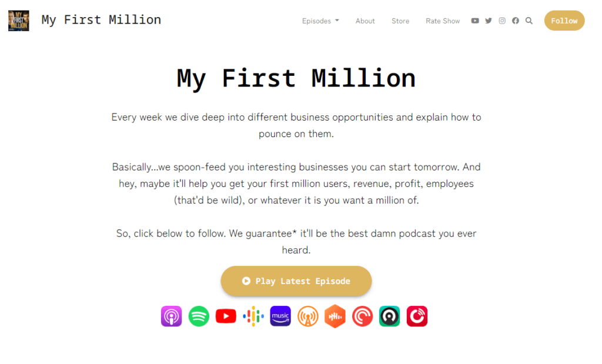Open the Player FM icon

[417, 316]
